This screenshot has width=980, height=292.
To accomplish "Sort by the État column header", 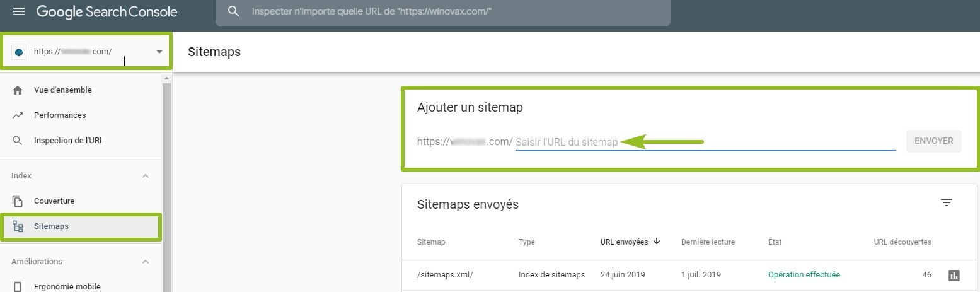I will tap(775, 242).
